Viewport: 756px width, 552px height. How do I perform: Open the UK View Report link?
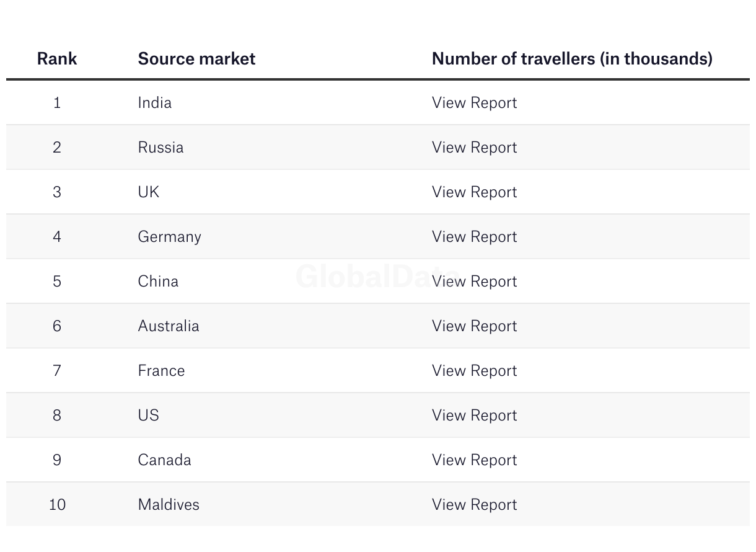click(x=474, y=192)
